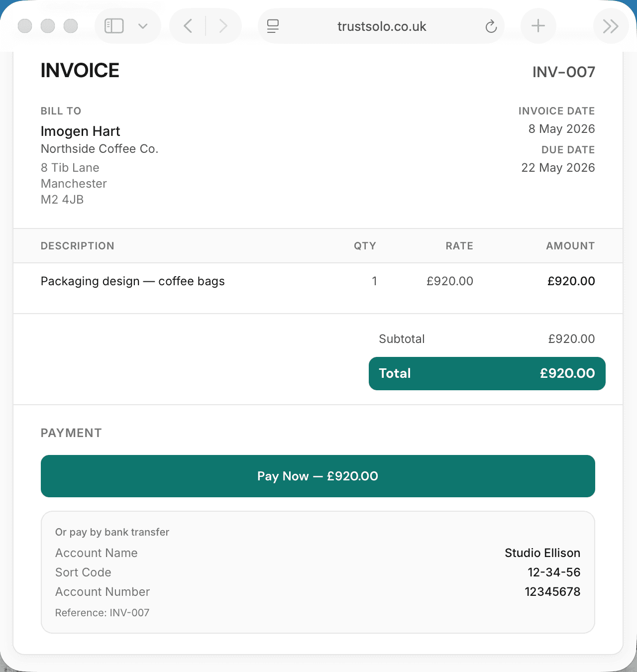Go forward with the right arrow
The height and width of the screenshot is (672, 637).
click(x=223, y=26)
